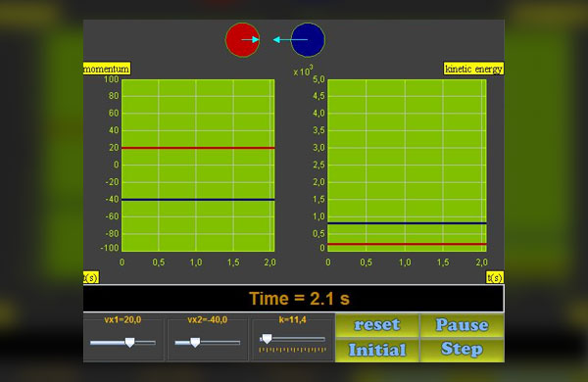Viewport: 588px width, 382px height.
Task: Click the blue kinetic energy line
Action: coord(408,223)
